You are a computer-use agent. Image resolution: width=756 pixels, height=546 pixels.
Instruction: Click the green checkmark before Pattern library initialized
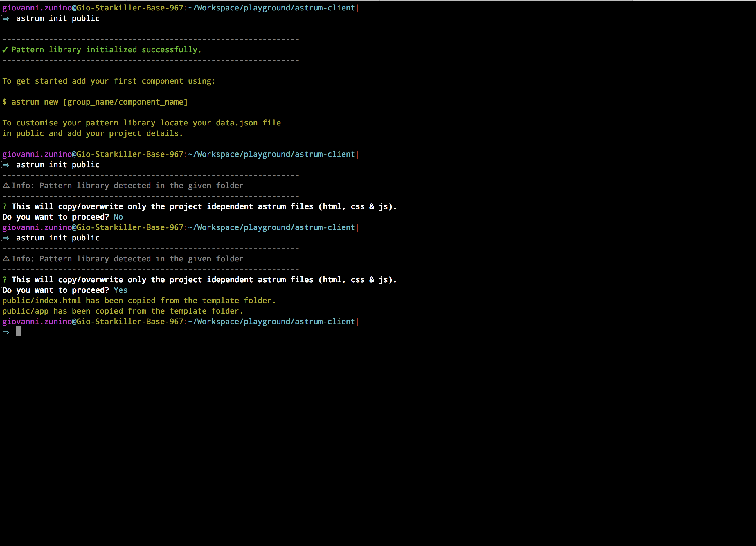[5, 50]
